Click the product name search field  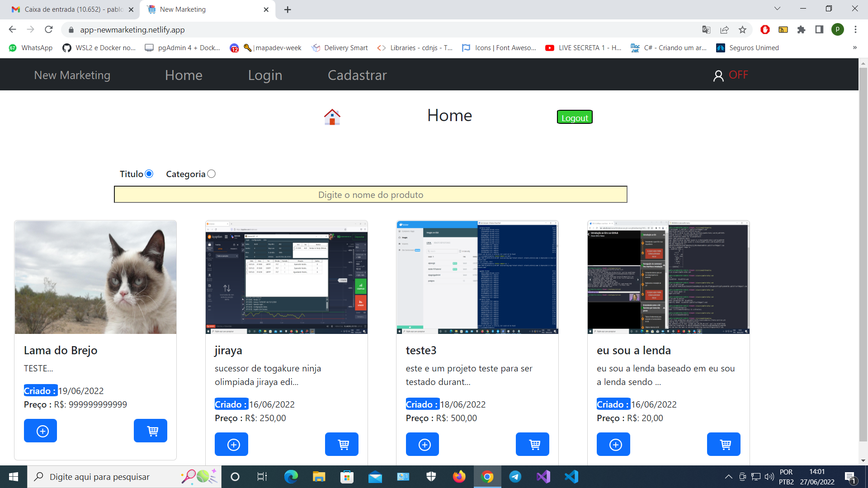pos(370,195)
